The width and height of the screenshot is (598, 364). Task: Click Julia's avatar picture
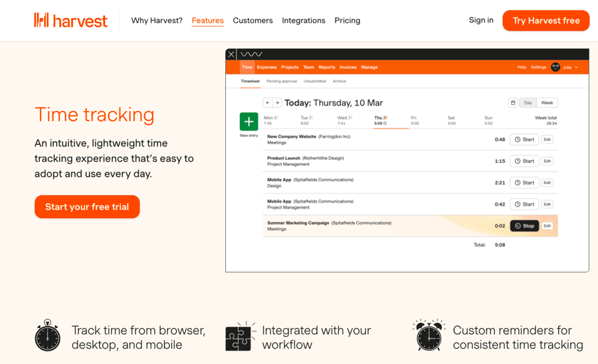pos(555,67)
